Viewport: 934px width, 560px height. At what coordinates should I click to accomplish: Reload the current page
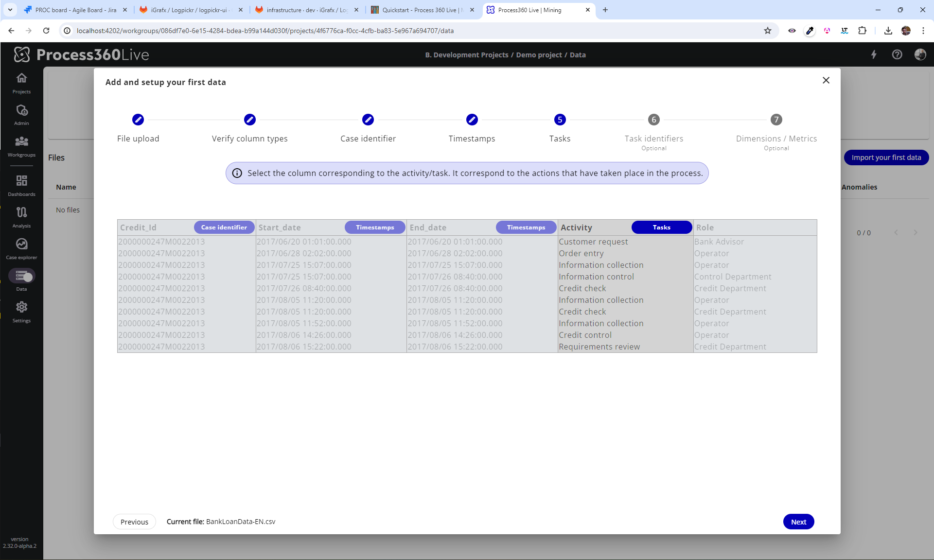[x=46, y=31]
